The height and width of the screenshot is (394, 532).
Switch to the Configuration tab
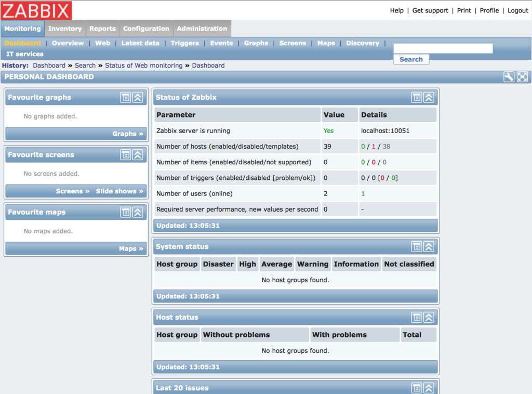tap(146, 29)
